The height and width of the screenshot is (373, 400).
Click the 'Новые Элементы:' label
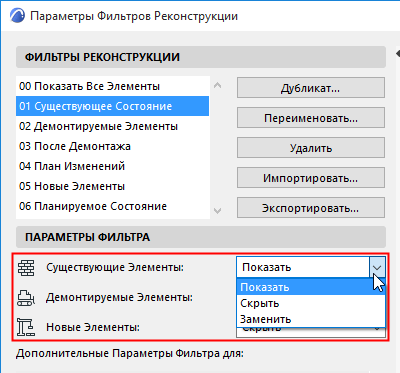(93, 327)
